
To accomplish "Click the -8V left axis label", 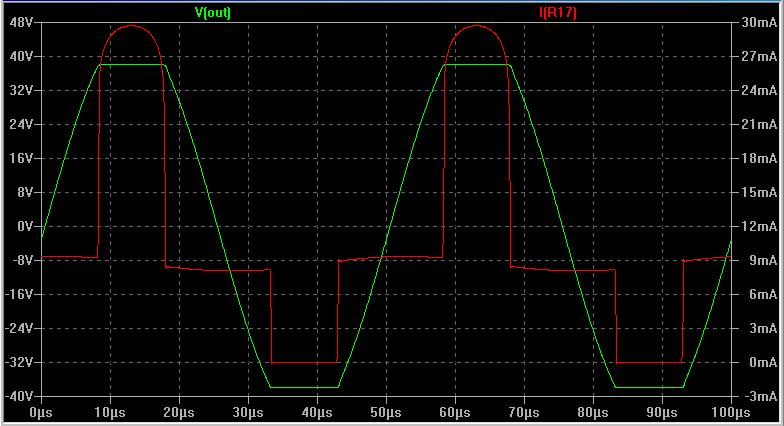I will pyautogui.click(x=23, y=260).
